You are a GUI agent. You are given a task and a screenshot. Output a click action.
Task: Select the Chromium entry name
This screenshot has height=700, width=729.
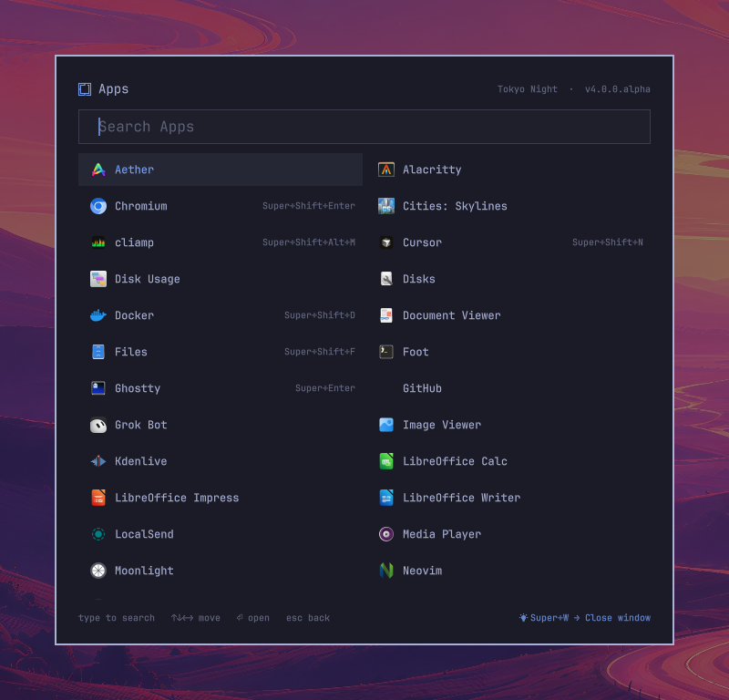pyautogui.click(x=141, y=206)
